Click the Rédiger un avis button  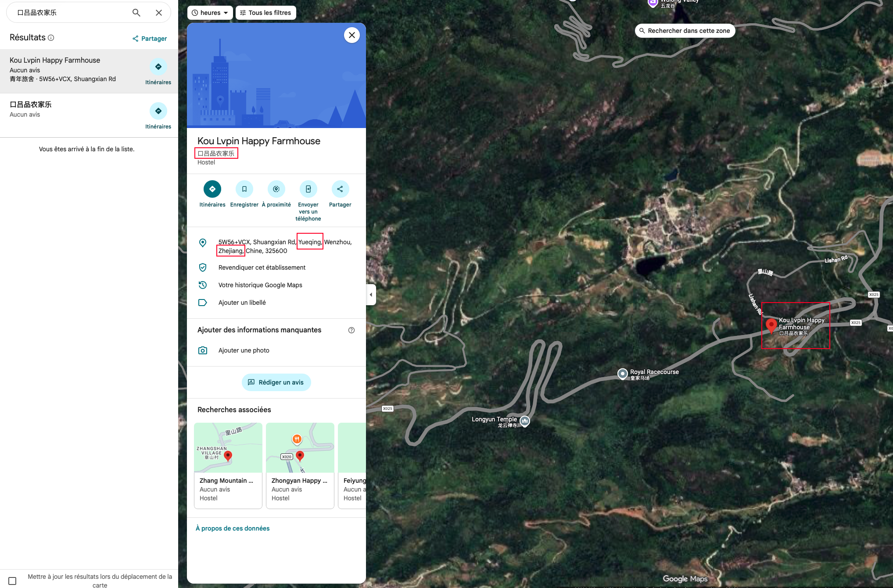pos(276,382)
